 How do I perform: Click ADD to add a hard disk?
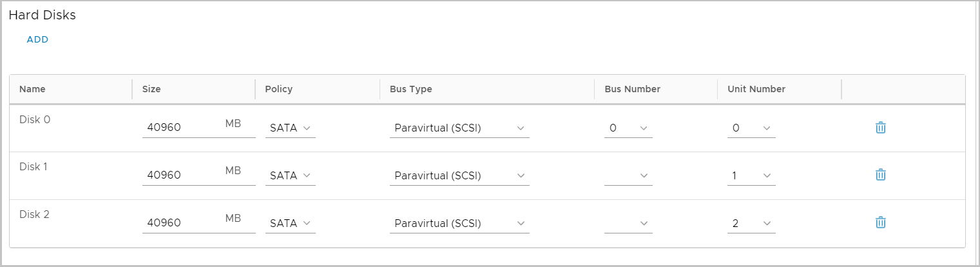click(37, 39)
